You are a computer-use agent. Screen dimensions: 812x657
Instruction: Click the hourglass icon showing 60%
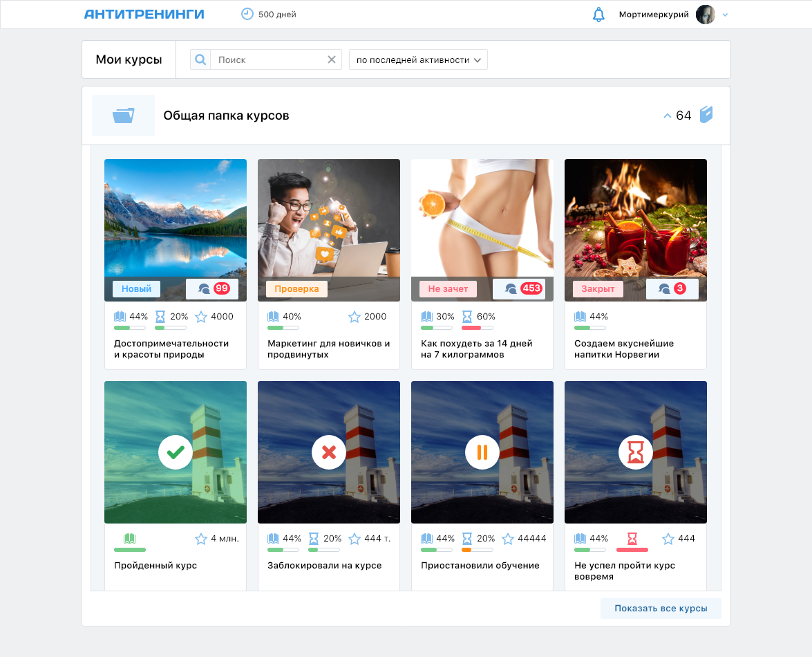pyautogui.click(x=467, y=316)
